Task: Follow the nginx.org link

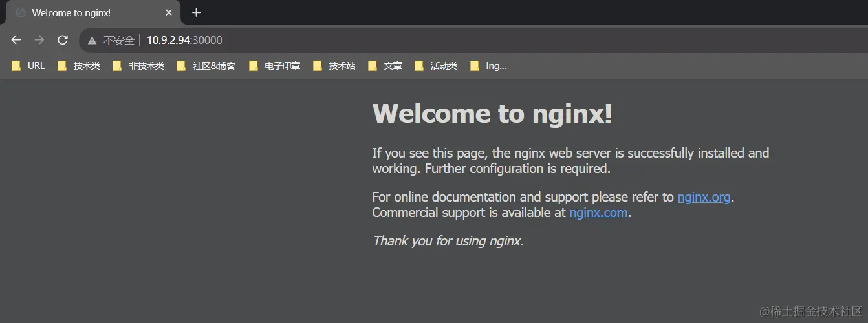Action: (x=704, y=197)
